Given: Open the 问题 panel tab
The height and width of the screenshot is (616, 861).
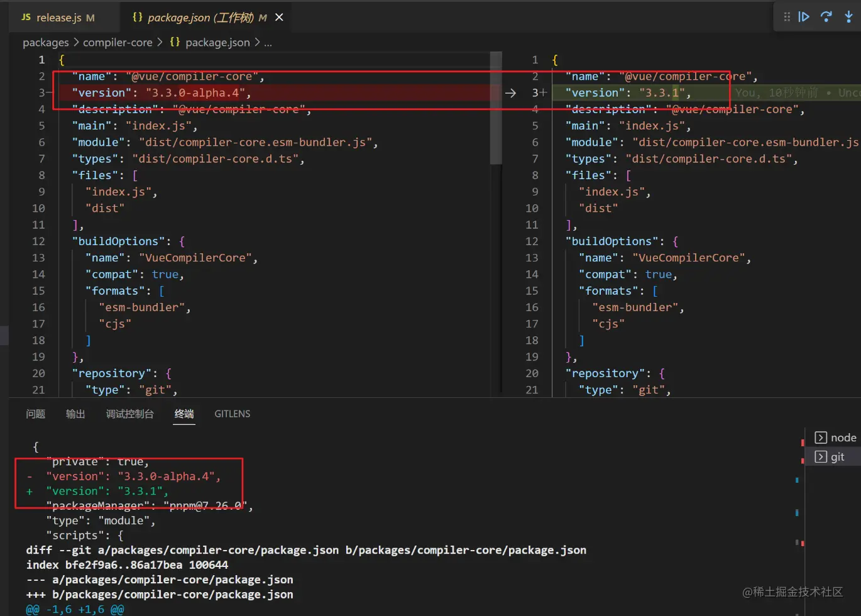Looking at the screenshot, I should [x=36, y=414].
